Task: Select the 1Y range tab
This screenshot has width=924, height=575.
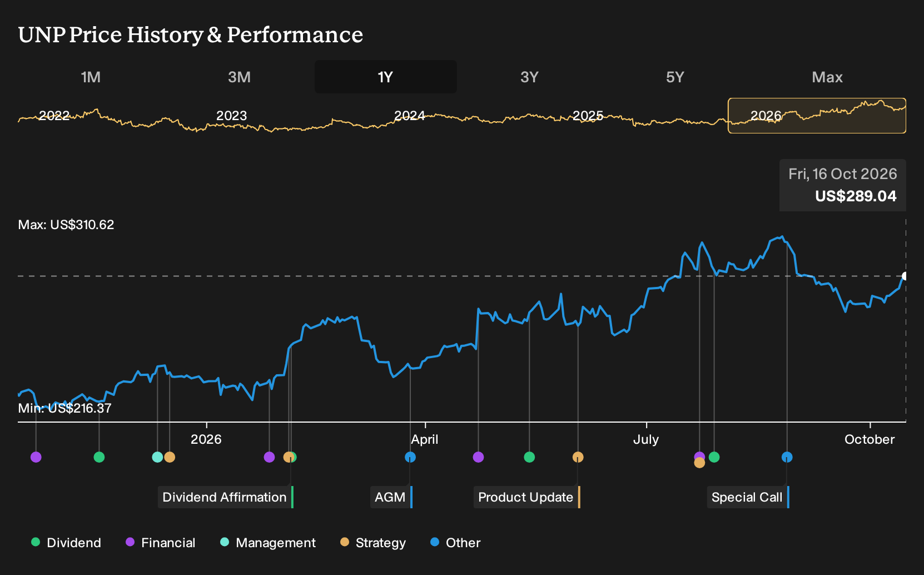Action: tap(386, 77)
